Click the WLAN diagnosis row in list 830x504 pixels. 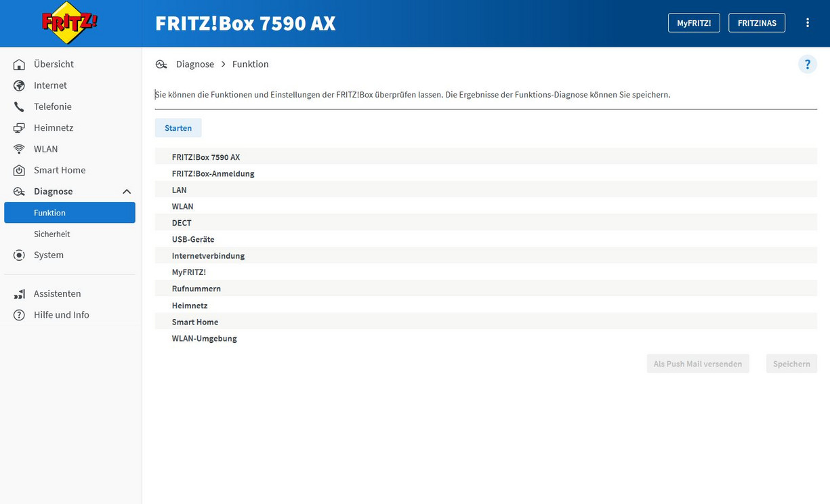pyautogui.click(x=486, y=207)
